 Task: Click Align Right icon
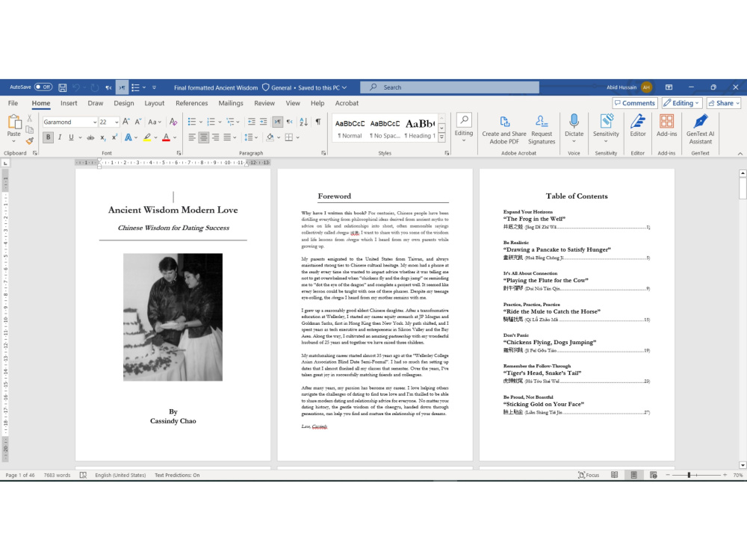pyautogui.click(x=216, y=137)
